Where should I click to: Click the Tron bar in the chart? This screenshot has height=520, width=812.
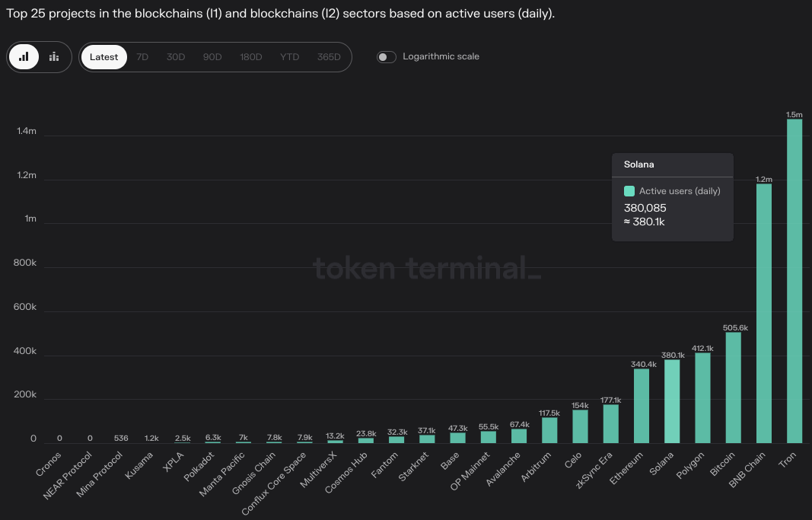tap(794, 281)
